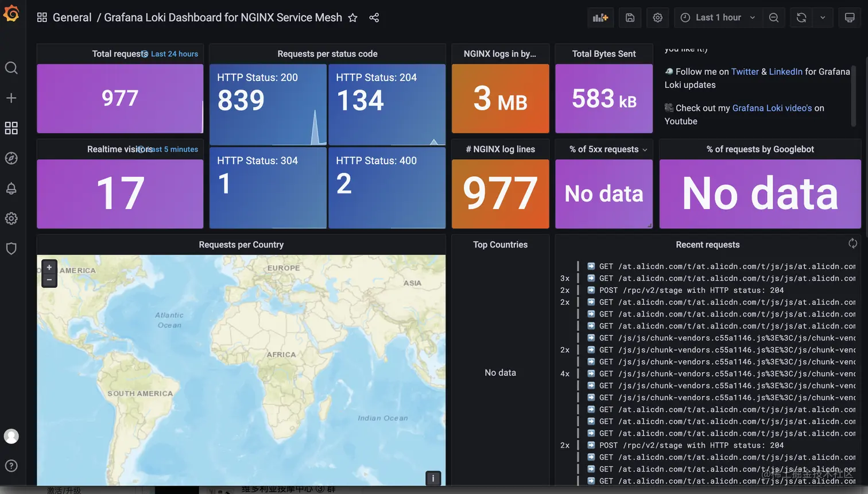
Task: Click the Realtime visitors panel title
Action: point(119,149)
